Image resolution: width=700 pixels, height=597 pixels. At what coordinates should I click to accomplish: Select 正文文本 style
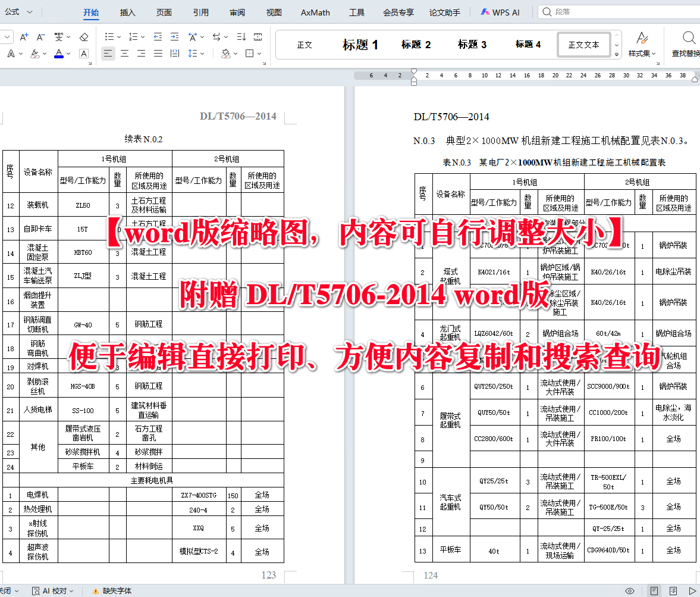(x=583, y=45)
